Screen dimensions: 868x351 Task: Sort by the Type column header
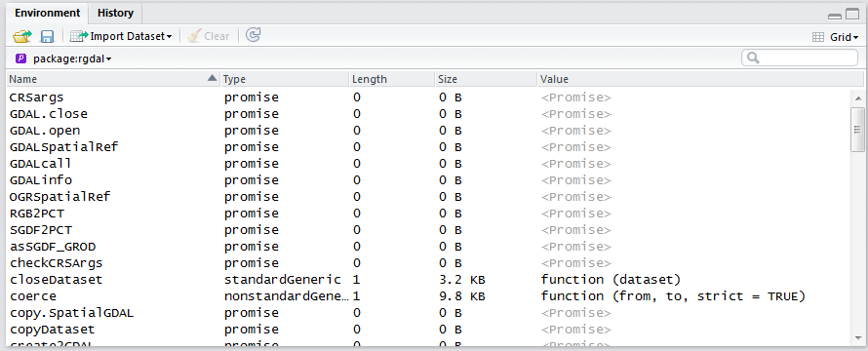coord(285,79)
